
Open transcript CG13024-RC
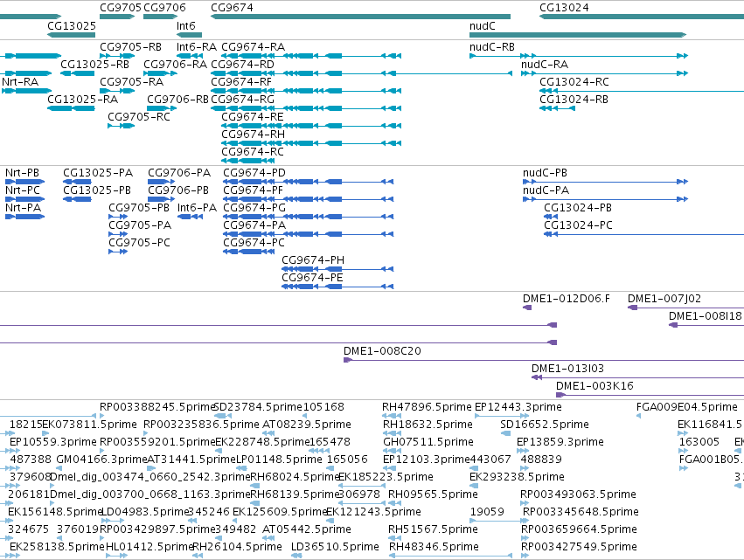(x=574, y=82)
